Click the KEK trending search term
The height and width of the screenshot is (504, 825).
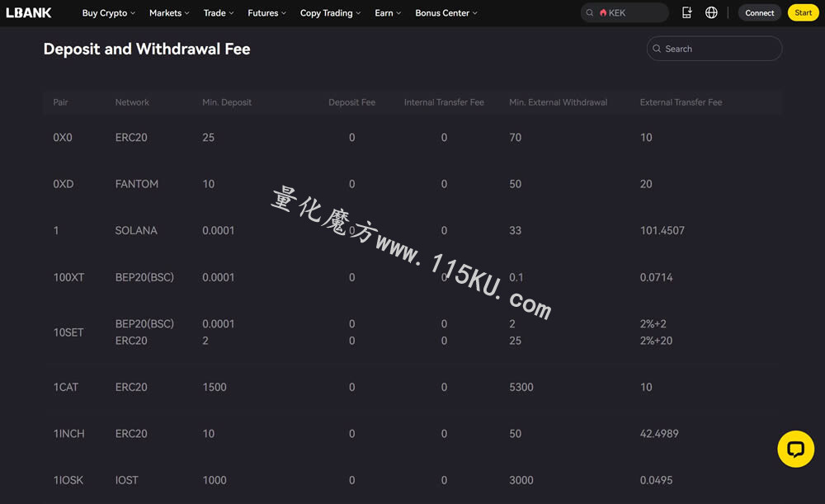[616, 12]
